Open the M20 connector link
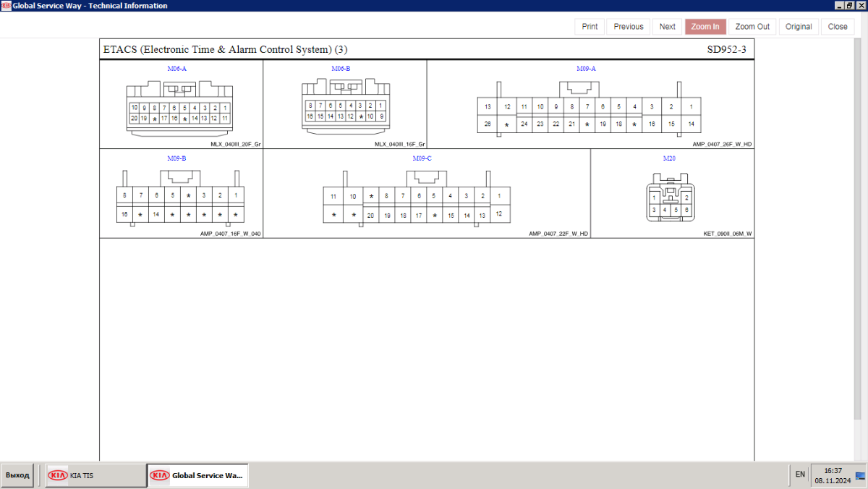The image size is (868, 489). coord(669,158)
